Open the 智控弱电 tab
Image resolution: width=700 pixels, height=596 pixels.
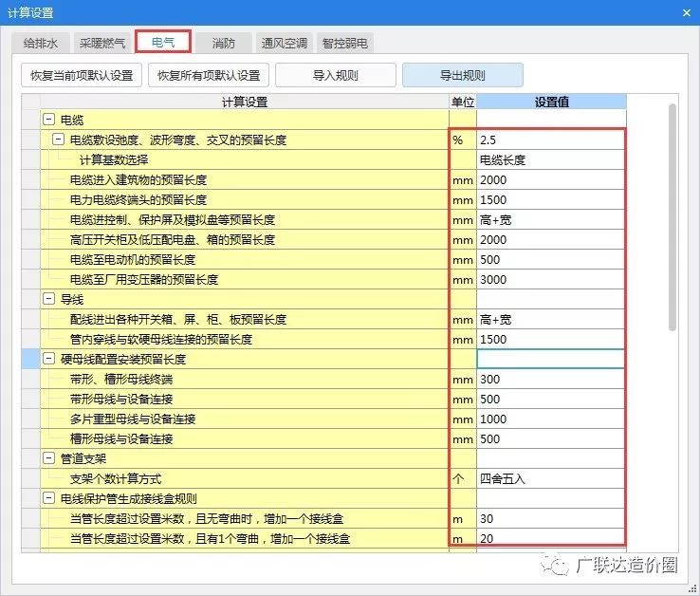[x=345, y=44]
